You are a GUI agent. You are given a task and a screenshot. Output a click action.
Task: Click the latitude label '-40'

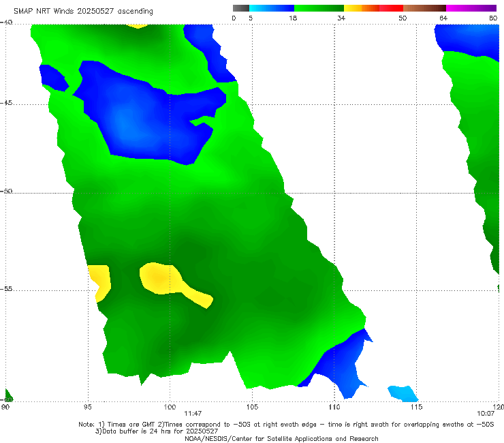(x=6, y=22)
